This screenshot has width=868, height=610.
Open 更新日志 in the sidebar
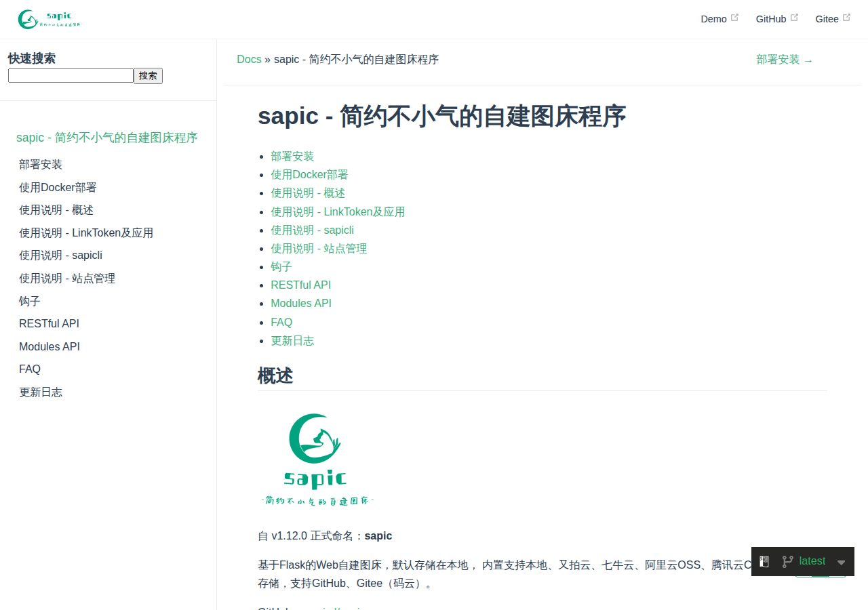point(41,392)
